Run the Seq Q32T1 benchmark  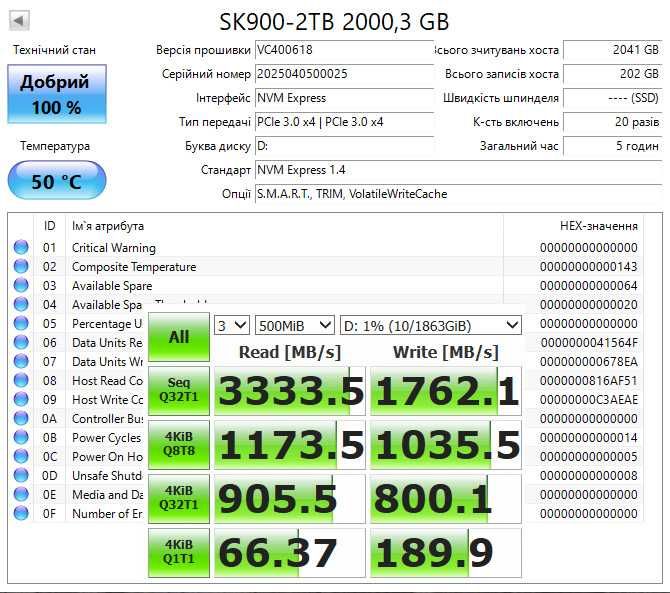179,390
